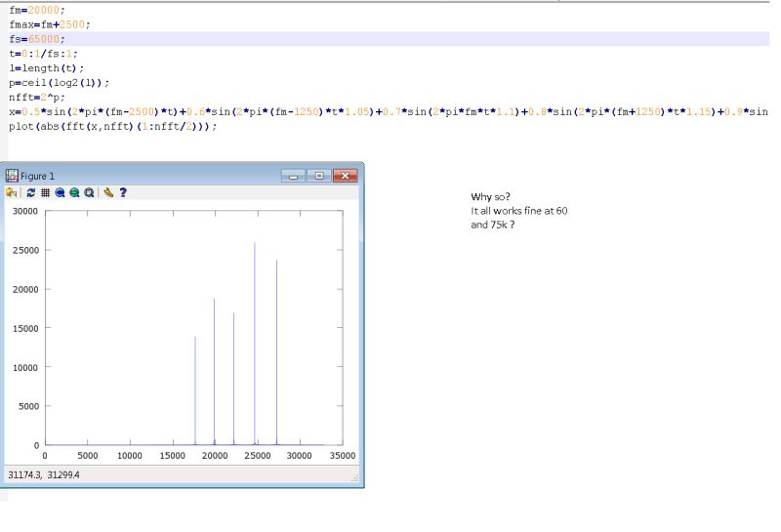Toggle the plot grid icon
Viewport: 781px width, 532px height.
[45, 192]
